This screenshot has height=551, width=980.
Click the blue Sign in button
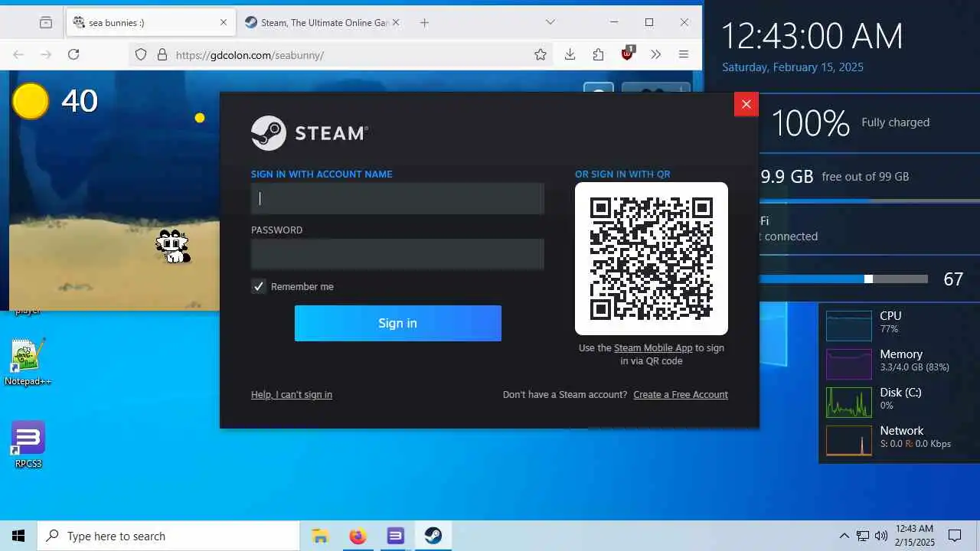pyautogui.click(x=397, y=323)
